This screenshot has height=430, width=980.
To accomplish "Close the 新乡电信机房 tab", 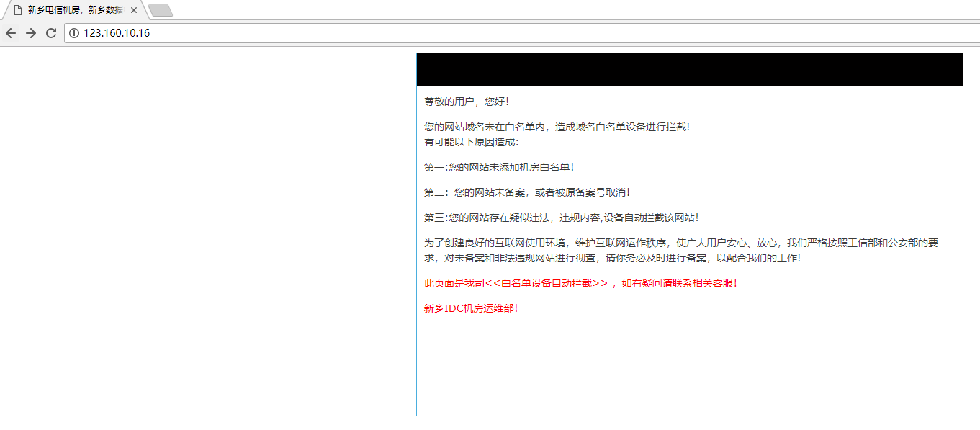I will 134,10.
